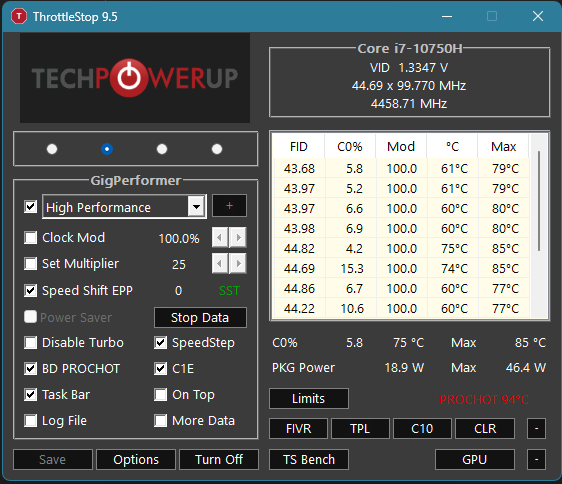Click the table's vertical scrollbar
Viewport: 562px width, 484px height.
click(539, 201)
